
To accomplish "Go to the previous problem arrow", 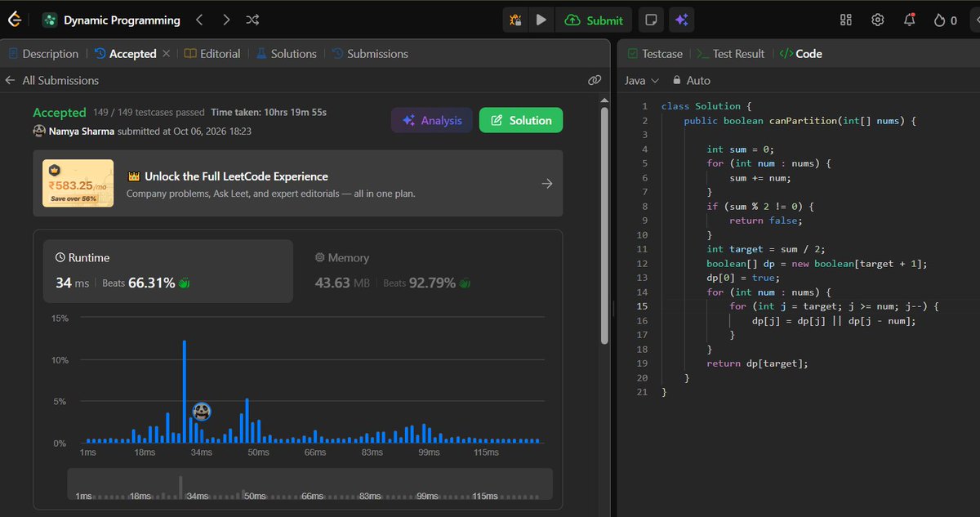I will 199,20.
